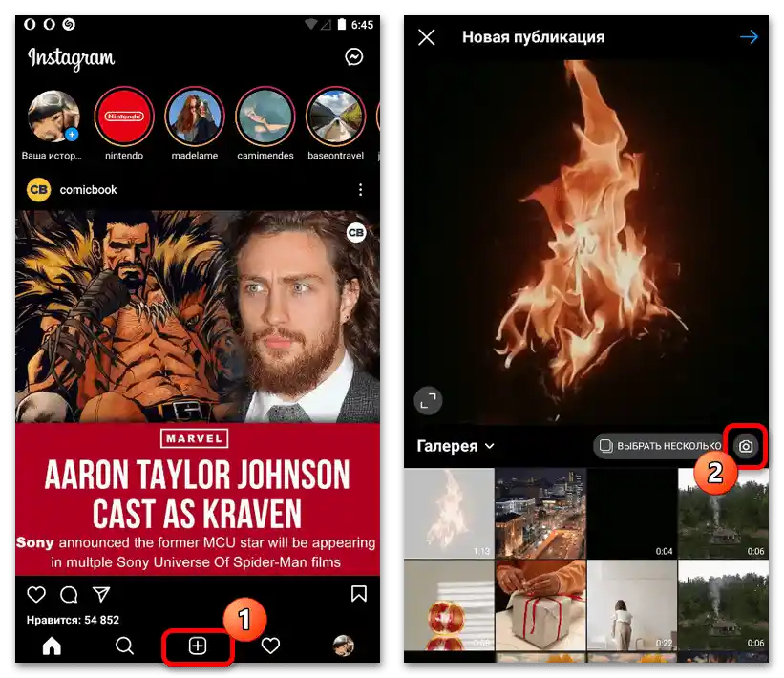Open the Android status bar clock 6:45
Screen dimensions: 784x678
coord(362,25)
